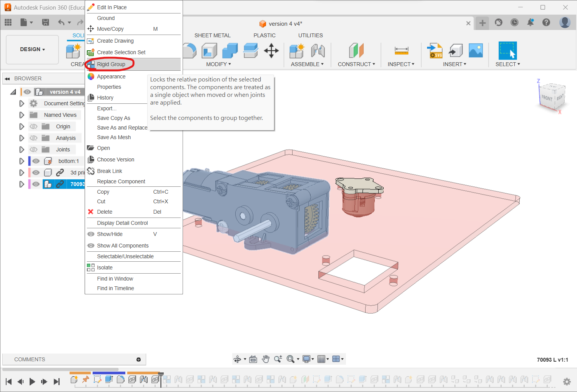Show the hidden Origin folder
The height and width of the screenshot is (392, 577).
pos(34,126)
